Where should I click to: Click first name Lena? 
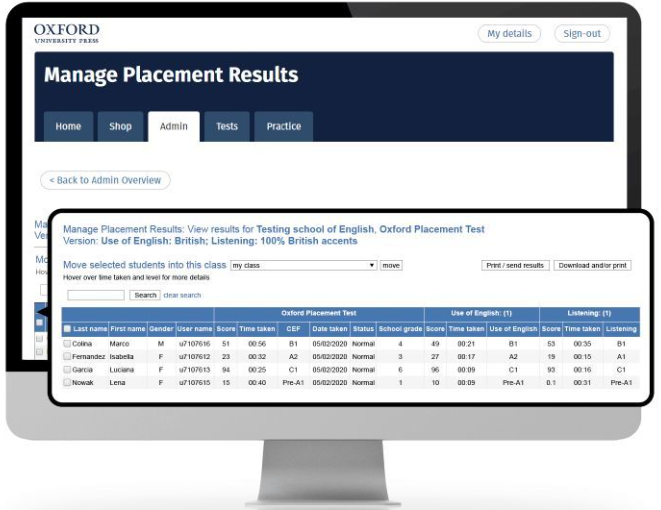click(117, 383)
